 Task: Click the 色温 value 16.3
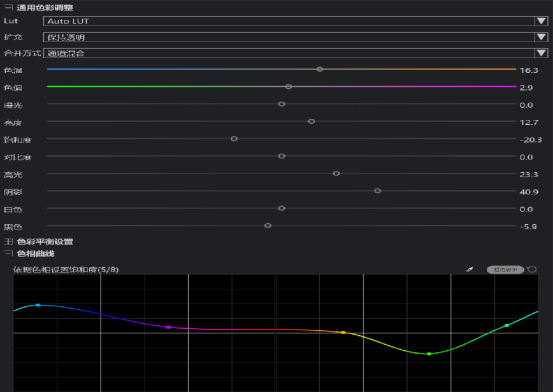coord(529,70)
